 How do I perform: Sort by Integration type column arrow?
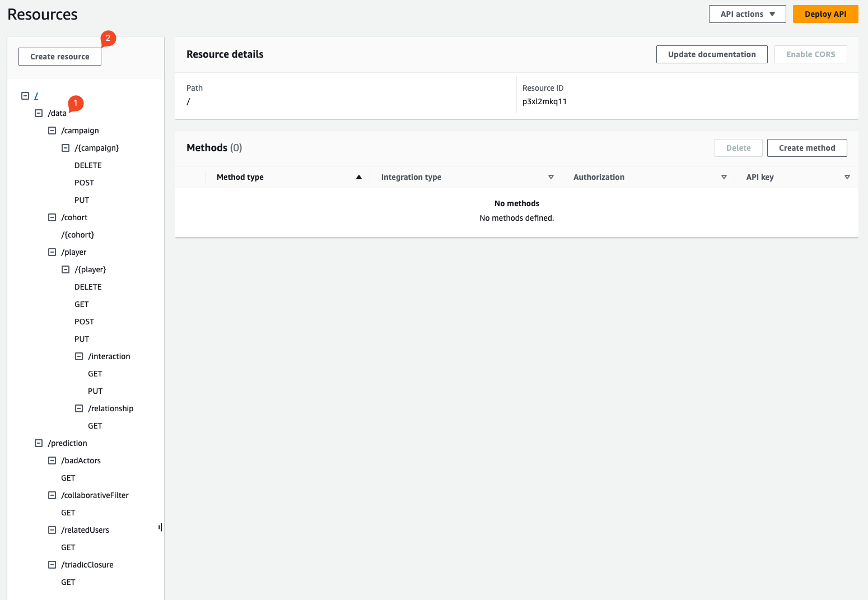tap(551, 177)
